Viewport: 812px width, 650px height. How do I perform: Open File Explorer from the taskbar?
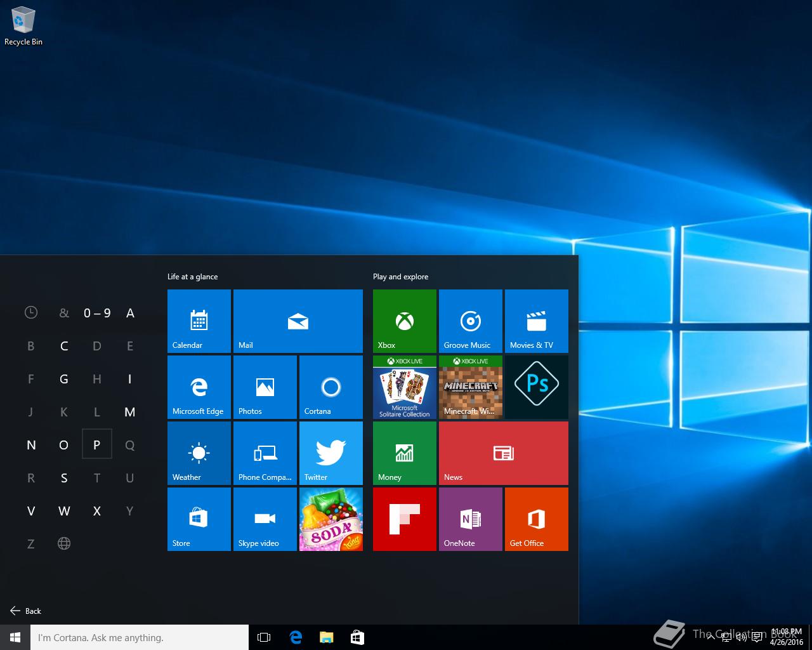(326, 637)
